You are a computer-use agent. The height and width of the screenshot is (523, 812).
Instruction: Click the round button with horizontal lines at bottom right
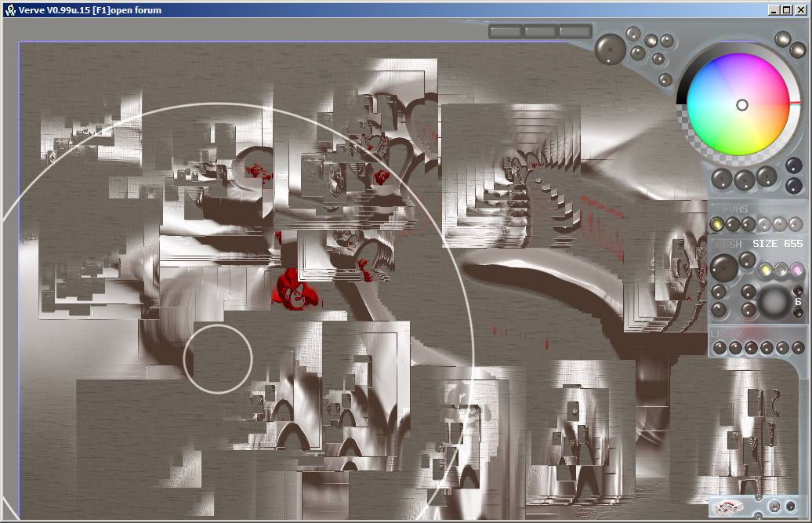[x=774, y=507]
